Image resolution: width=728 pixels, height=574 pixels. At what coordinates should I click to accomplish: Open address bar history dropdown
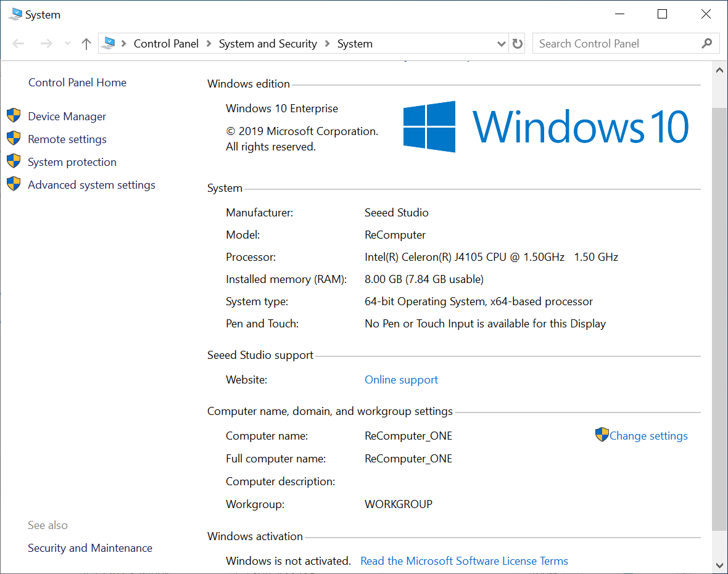[x=501, y=44]
